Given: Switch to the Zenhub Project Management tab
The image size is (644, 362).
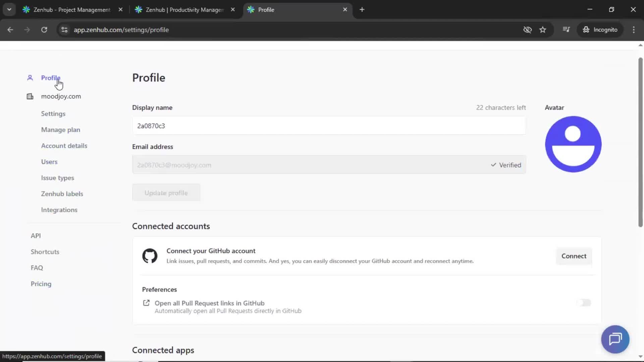Looking at the screenshot, I should click(67, 10).
